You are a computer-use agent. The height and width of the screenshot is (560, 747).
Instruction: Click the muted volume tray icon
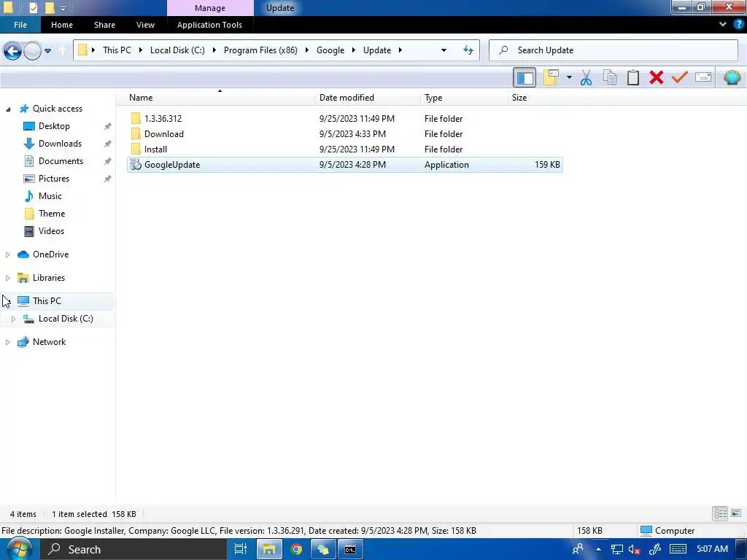pyautogui.click(x=634, y=550)
